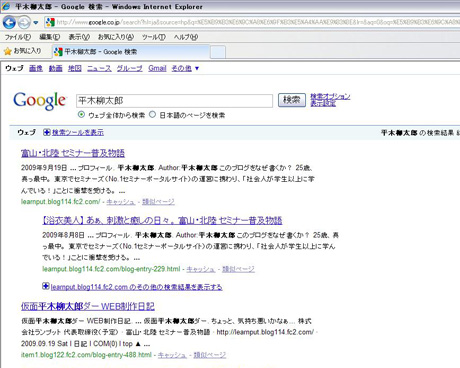Open the 表示設定 link

323,104
